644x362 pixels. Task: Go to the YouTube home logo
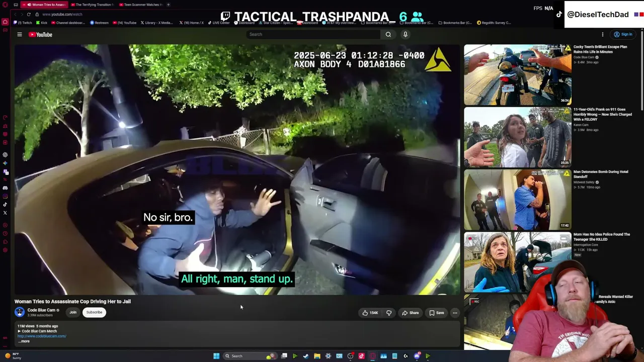click(x=40, y=34)
